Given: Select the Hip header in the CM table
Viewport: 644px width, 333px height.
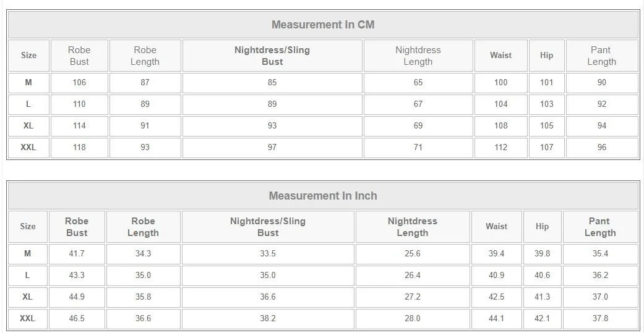Looking at the screenshot, I should click(x=546, y=56).
